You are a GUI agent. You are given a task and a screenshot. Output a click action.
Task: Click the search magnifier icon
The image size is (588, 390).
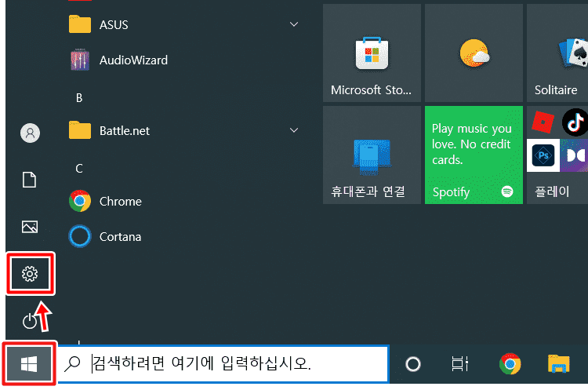point(72,364)
